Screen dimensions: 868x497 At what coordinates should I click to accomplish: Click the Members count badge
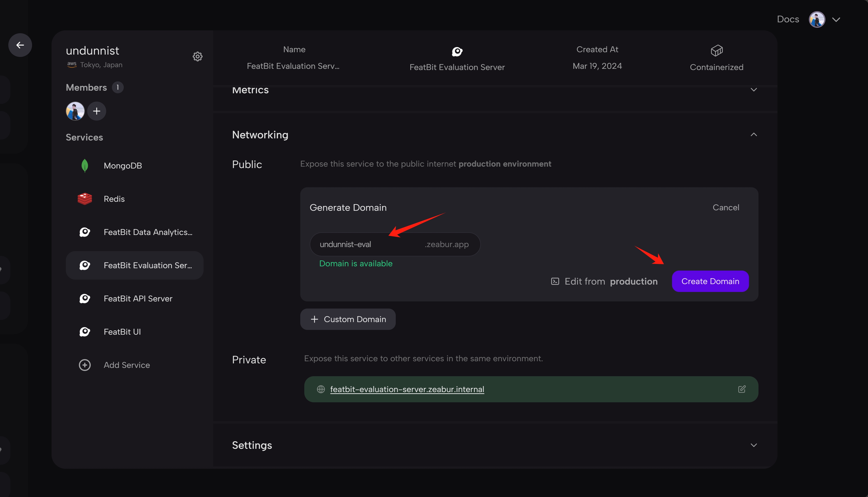(x=118, y=87)
